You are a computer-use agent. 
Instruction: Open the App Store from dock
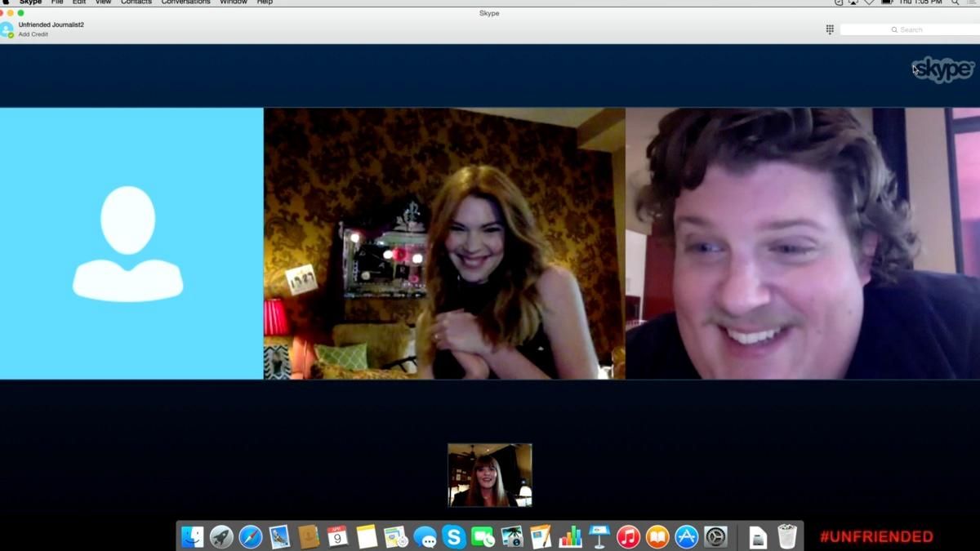point(686,536)
